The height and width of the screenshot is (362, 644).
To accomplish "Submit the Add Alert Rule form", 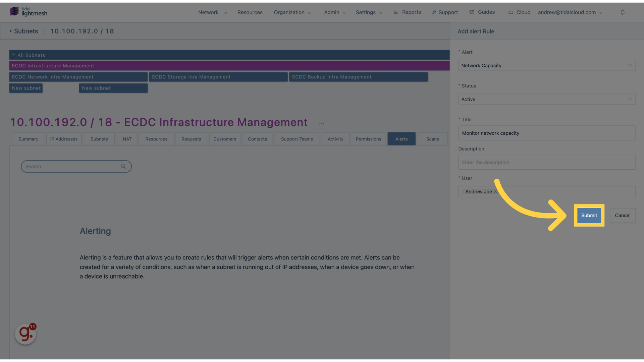I will [x=589, y=215].
